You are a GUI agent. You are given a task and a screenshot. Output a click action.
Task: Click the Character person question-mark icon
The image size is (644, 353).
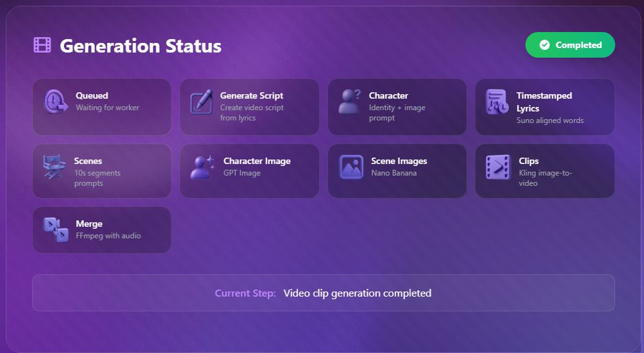(349, 101)
